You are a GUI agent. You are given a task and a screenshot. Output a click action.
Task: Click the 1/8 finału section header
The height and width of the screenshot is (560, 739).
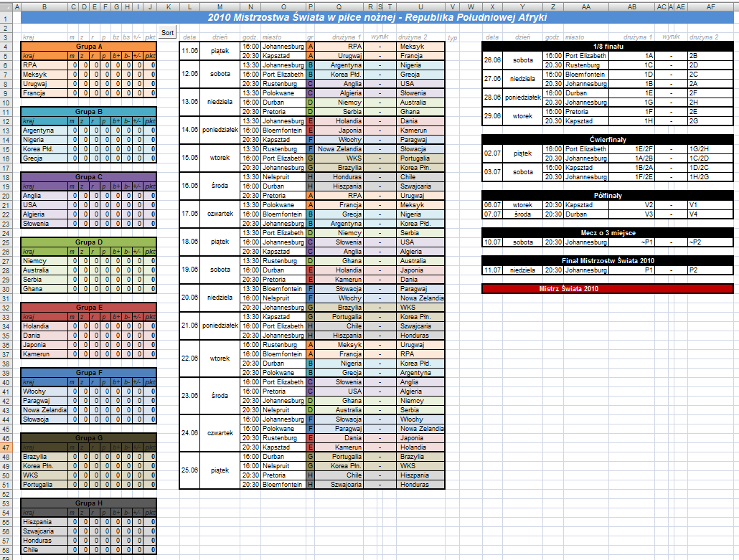608,46
